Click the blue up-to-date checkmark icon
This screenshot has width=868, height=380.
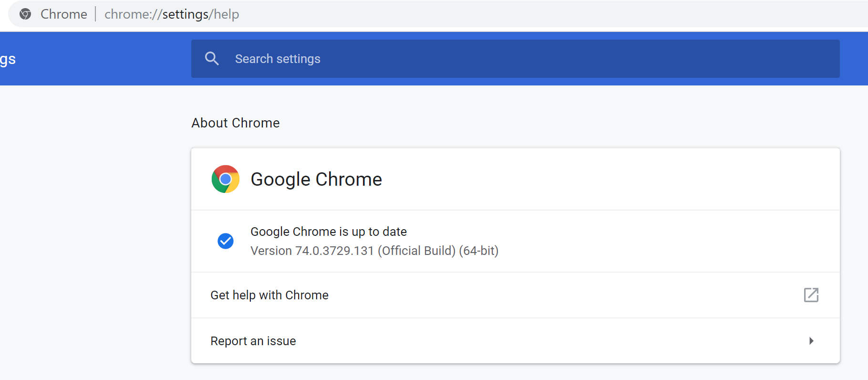(225, 241)
